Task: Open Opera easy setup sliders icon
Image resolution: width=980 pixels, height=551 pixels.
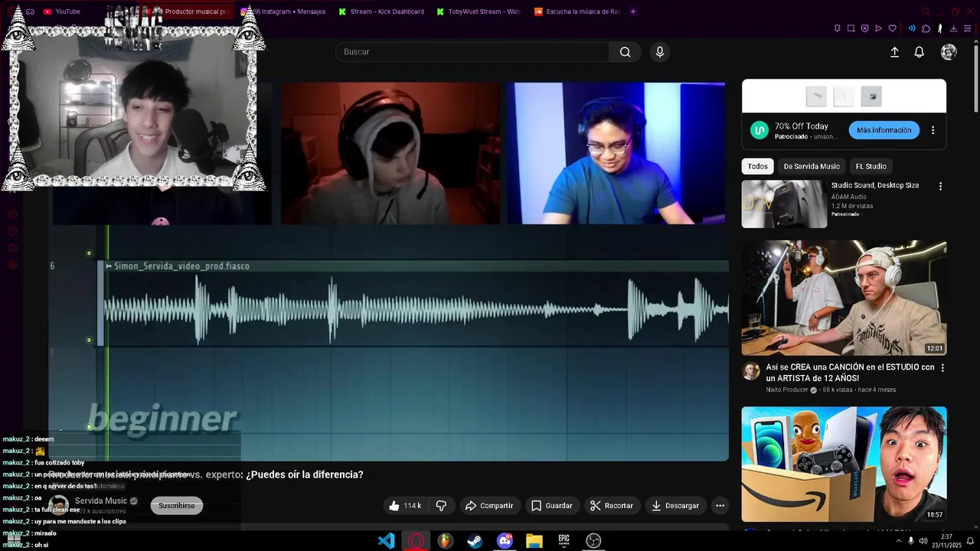Action: tap(968, 28)
